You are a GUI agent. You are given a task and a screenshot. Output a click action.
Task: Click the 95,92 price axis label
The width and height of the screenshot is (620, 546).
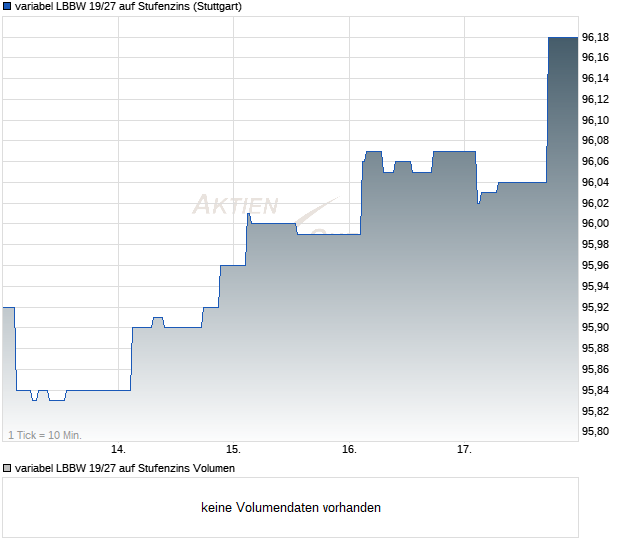coord(595,307)
